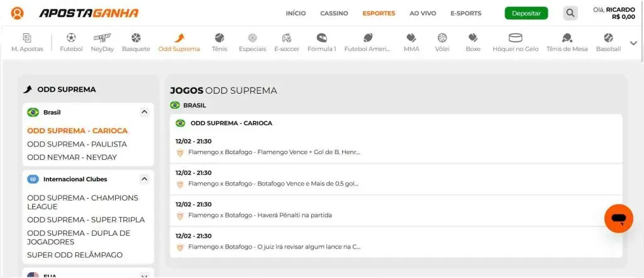This screenshot has width=644, height=278.
Task: Switch to the AO VIVO menu
Action: tap(423, 13)
